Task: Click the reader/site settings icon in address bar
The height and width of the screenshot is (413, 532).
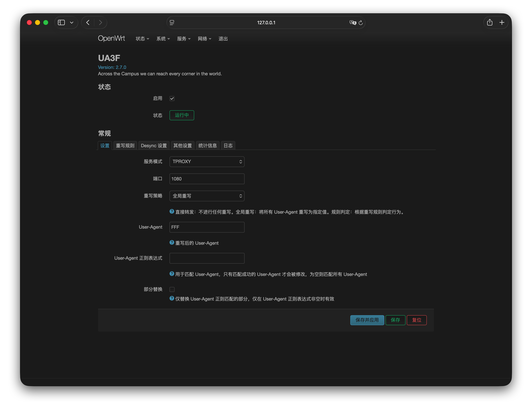Action: [x=172, y=23]
